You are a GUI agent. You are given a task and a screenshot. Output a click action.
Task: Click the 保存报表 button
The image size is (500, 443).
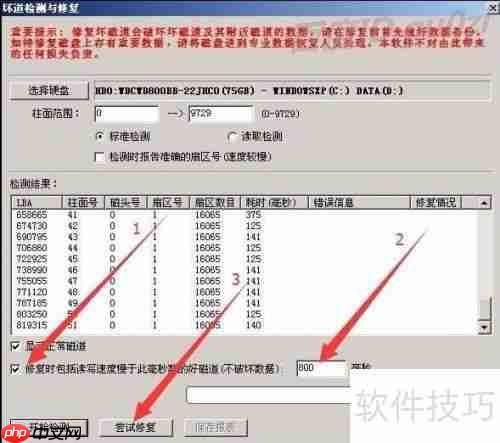[x=215, y=427]
